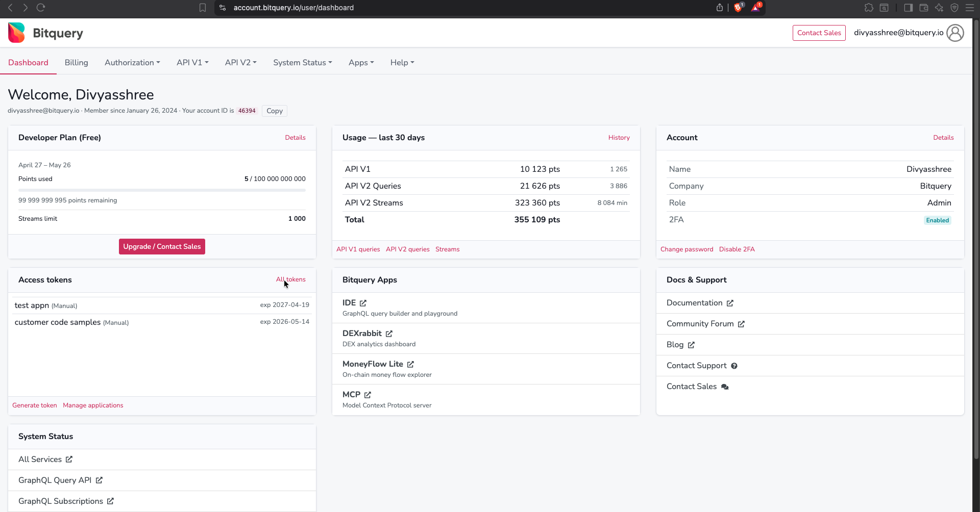The height and width of the screenshot is (512, 980).
Task: Select the Dashboard tab
Action: 28,62
